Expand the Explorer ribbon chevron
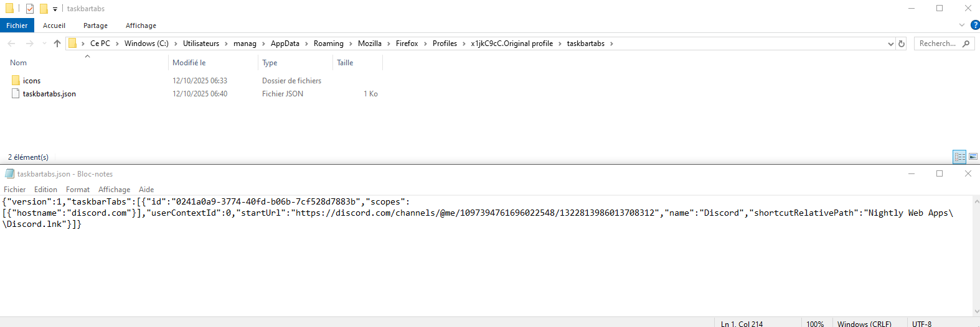The width and height of the screenshot is (980, 327). (x=962, y=25)
